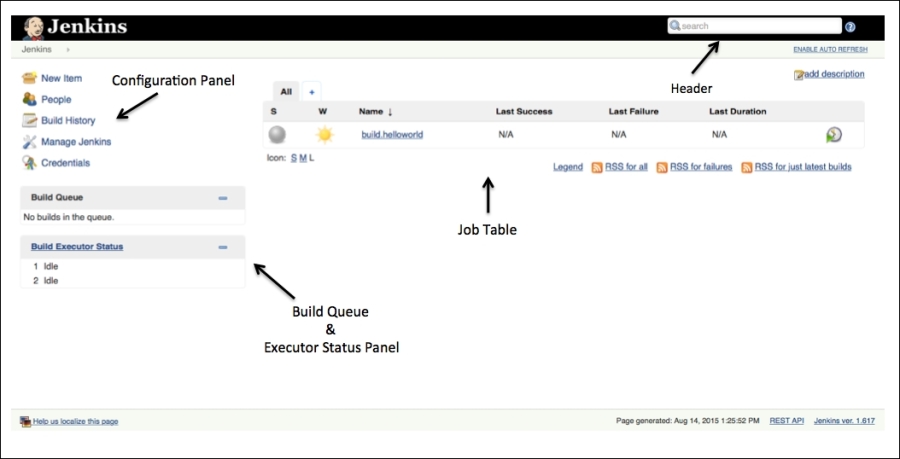Click the RSS for just latest builds icon

(x=747, y=168)
